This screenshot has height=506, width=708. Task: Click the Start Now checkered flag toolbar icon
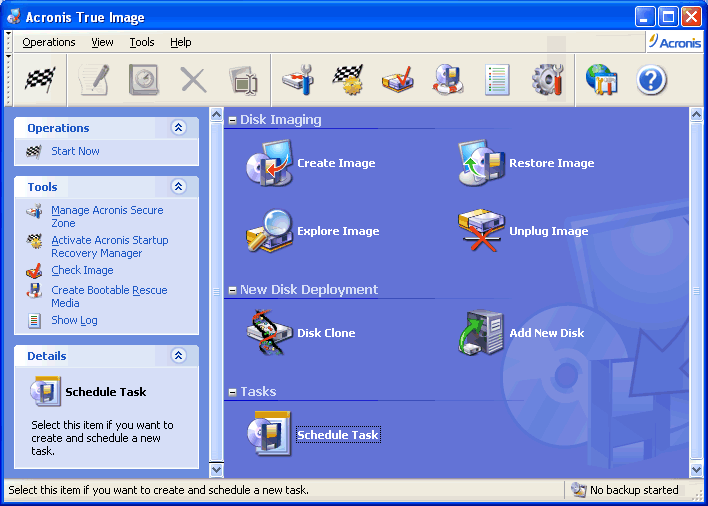(x=40, y=80)
